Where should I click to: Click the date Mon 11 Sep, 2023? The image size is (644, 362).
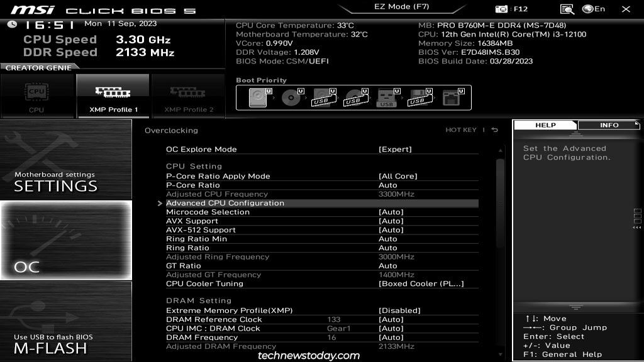point(120,24)
